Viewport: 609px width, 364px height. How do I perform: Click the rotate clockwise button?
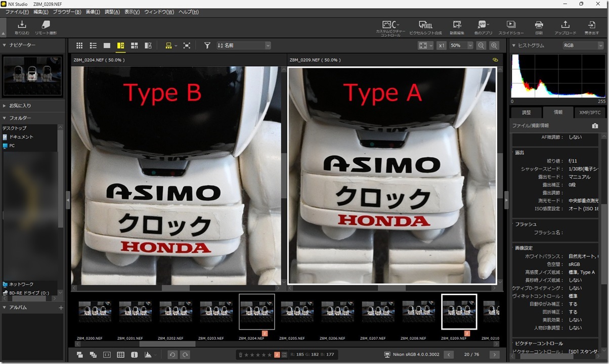pyautogui.click(x=186, y=355)
